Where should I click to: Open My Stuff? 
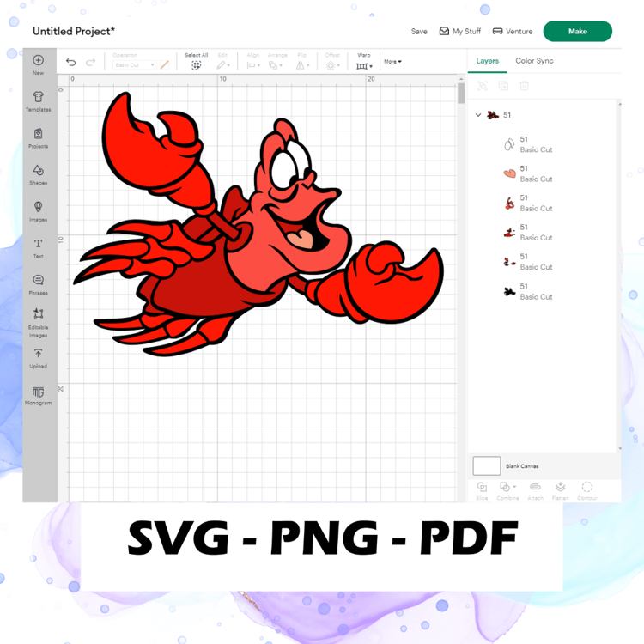[x=460, y=31]
